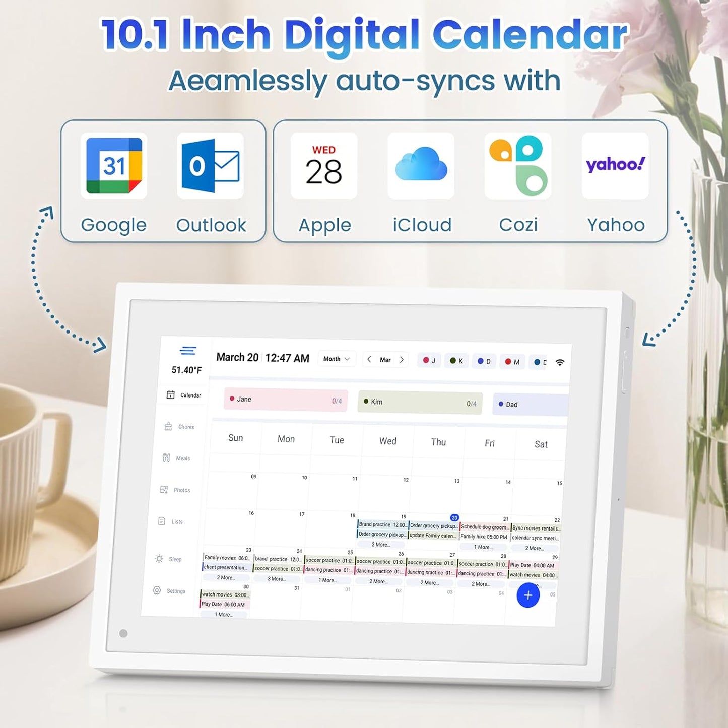Open the watch movies 04:00 event
728x728 pixels.
point(533,575)
